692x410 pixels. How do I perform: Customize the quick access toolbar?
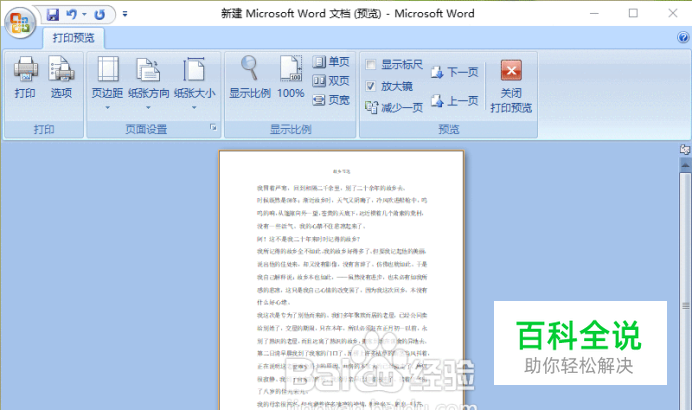(x=125, y=14)
